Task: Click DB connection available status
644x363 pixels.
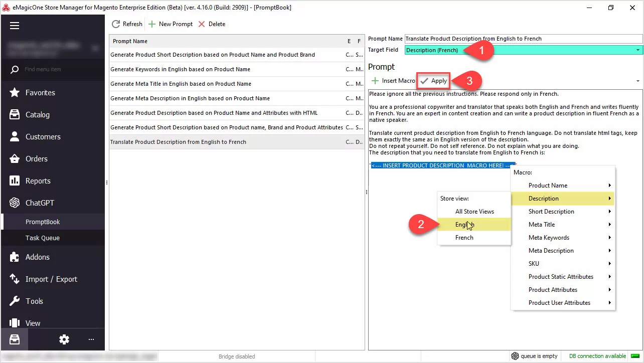Action: tap(597, 356)
